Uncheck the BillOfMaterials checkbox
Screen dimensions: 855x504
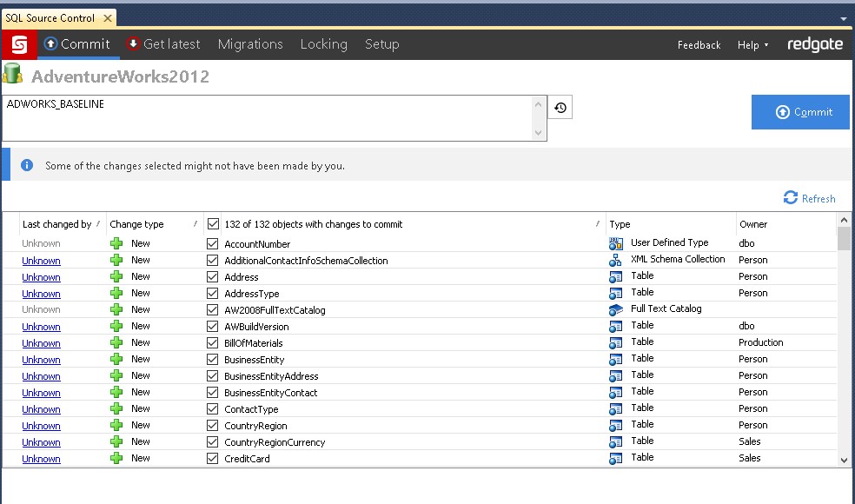(213, 343)
